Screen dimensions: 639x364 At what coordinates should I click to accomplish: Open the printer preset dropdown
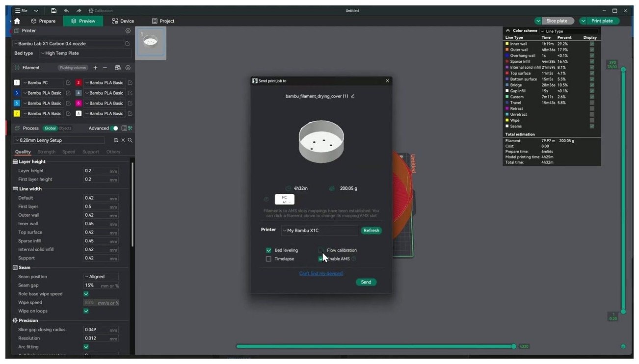pos(68,44)
